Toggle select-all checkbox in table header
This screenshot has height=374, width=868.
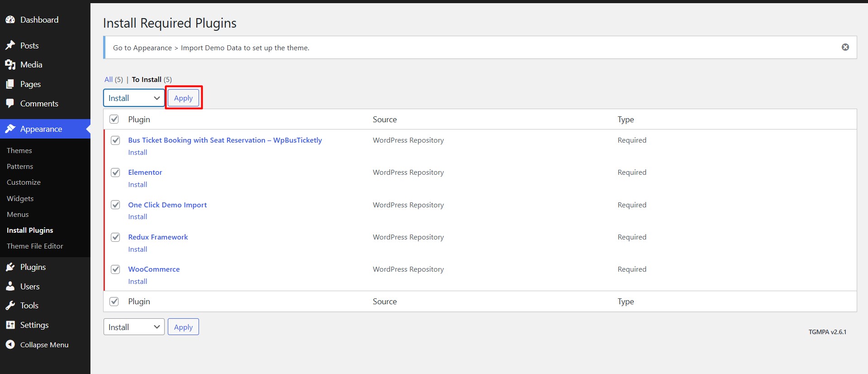[x=114, y=119]
